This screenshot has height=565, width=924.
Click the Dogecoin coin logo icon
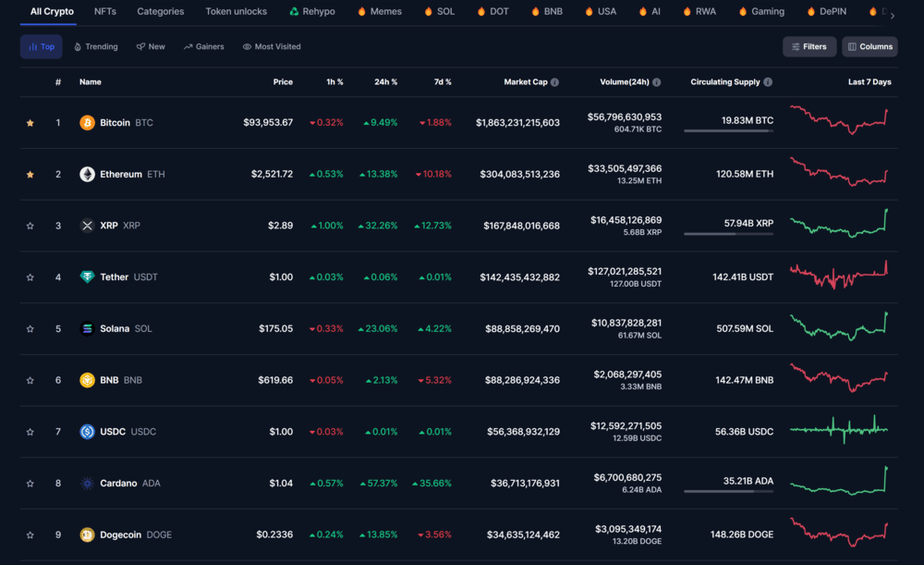pyautogui.click(x=87, y=534)
